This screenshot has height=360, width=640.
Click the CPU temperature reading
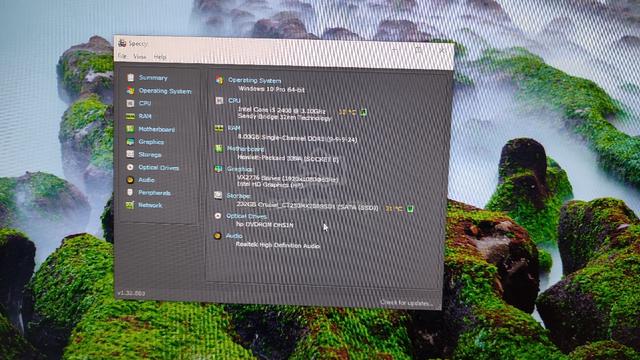pos(347,112)
